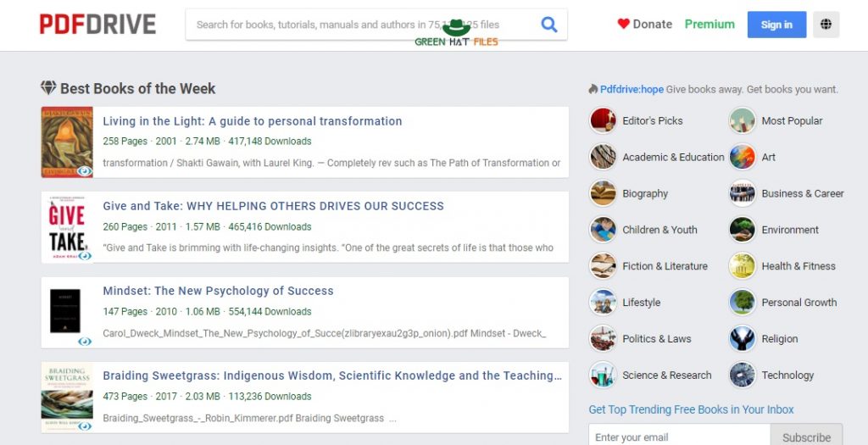Open Braiding Sweetgrass book title link
This screenshot has height=445, width=868.
click(332, 375)
